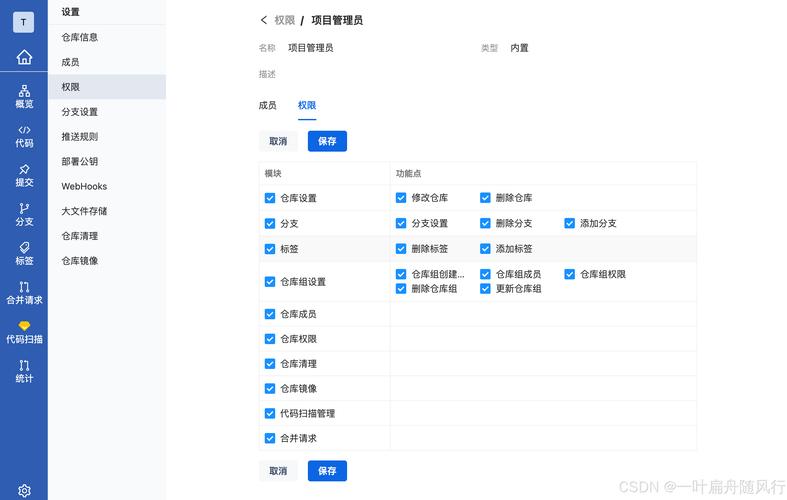Open the home icon in left bar
The width and height of the screenshot is (787, 500).
coord(24,57)
